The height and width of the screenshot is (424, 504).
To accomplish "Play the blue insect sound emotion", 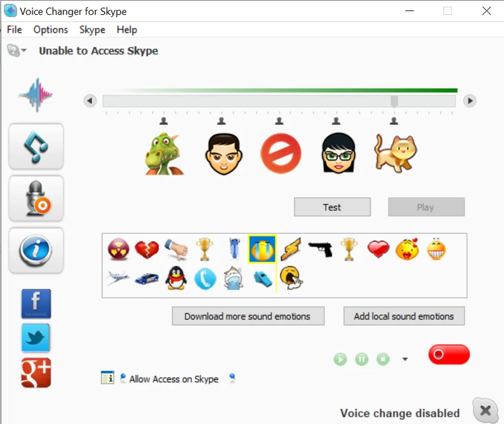I will point(234,249).
